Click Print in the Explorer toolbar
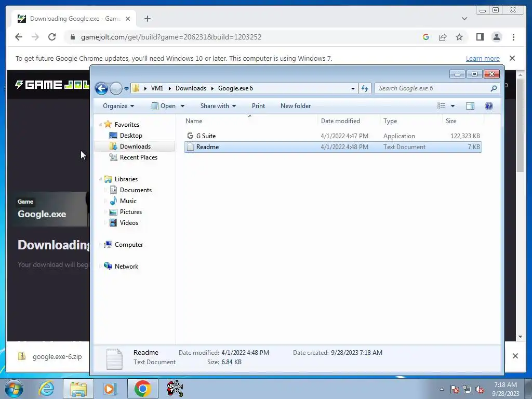The width and height of the screenshot is (532, 399). click(258, 106)
